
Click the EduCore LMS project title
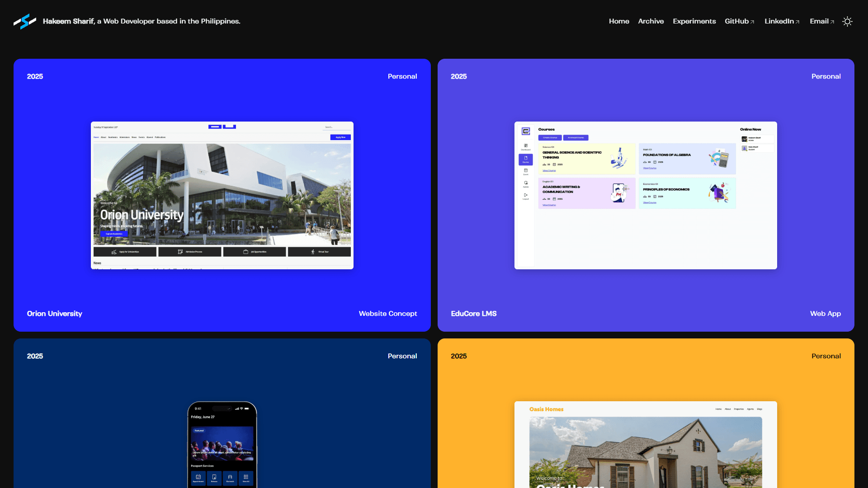pyautogui.click(x=473, y=314)
